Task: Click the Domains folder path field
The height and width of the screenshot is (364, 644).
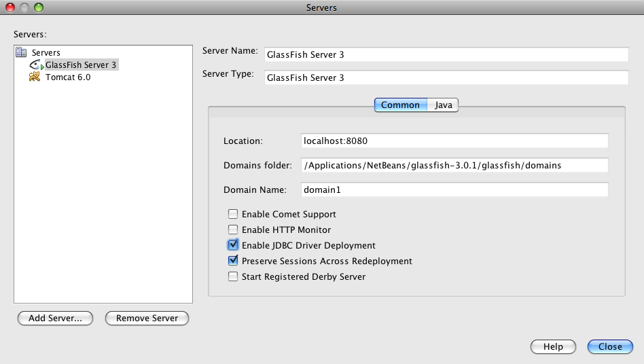Action: point(454,165)
